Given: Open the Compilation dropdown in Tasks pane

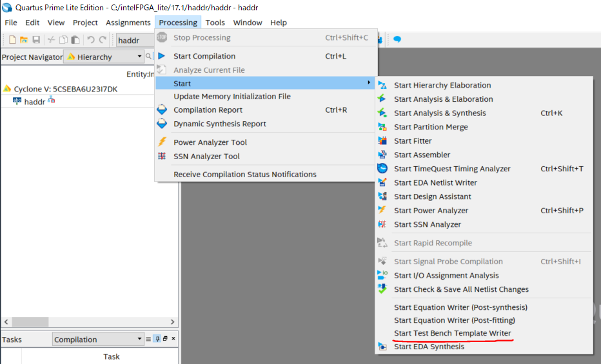Looking at the screenshot, I should tap(98, 339).
